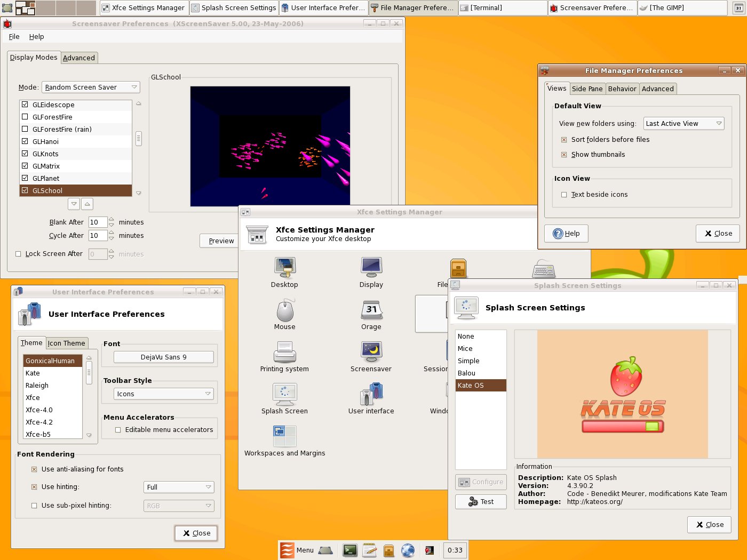Launch the file manager drawer panel icon
Viewport: 747px width, 560px height.
(x=389, y=550)
